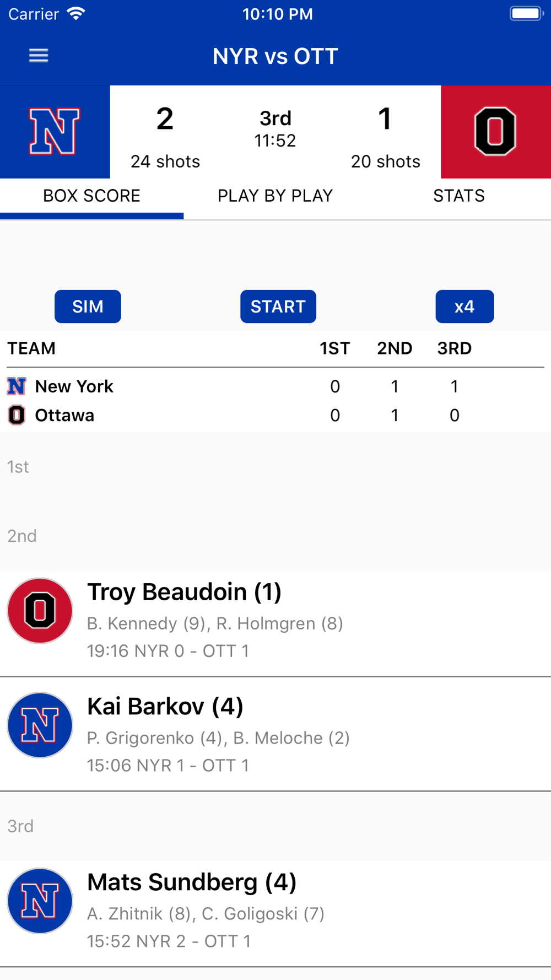
Task: Tap the Ottawa team logo in header
Action: 496,132
